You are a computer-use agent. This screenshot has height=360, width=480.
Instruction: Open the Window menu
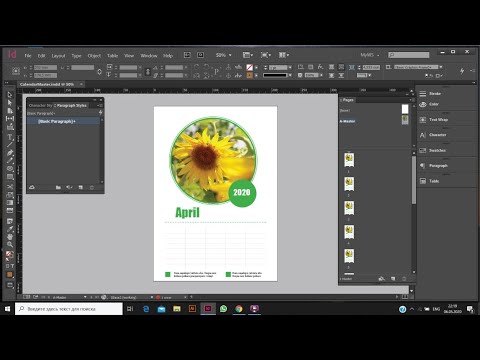pyautogui.click(x=149, y=56)
